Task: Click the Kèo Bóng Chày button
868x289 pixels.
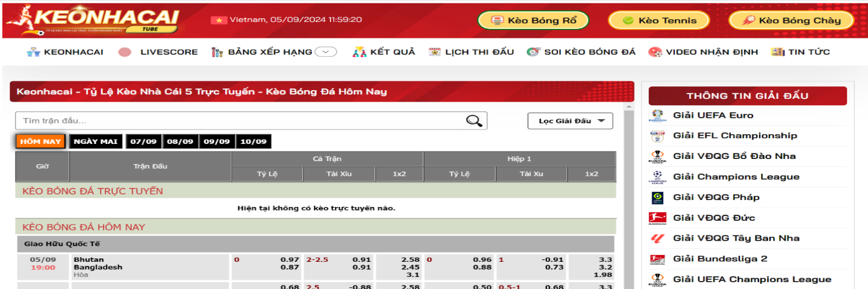Action: [x=791, y=20]
